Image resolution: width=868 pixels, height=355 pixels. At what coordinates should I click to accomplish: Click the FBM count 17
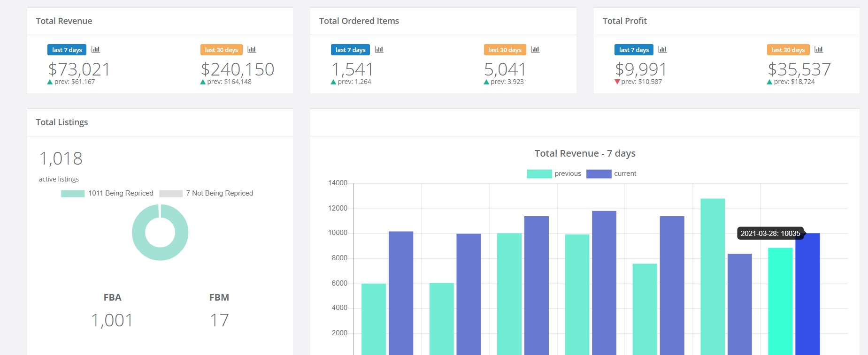(x=219, y=320)
